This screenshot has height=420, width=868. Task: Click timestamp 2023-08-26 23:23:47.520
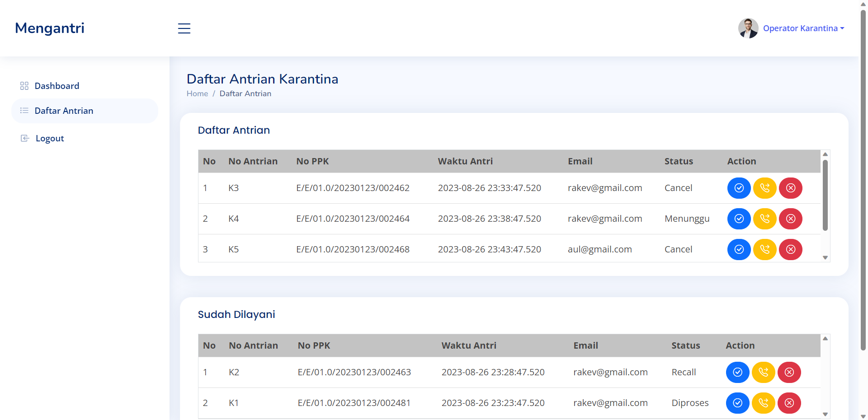(x=493, y=403)
